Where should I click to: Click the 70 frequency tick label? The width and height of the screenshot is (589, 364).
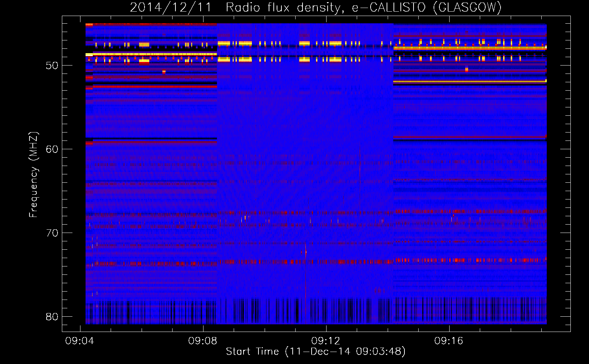tap(52, 233)
